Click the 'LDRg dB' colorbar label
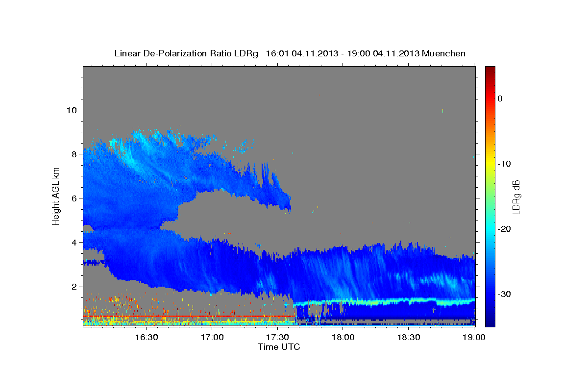 (516, 197)
